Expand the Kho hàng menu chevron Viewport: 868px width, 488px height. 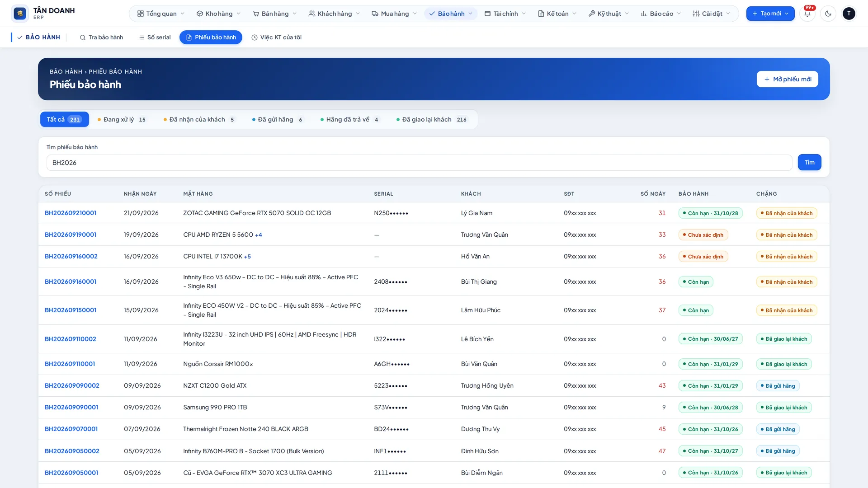[x=239, y=14]
